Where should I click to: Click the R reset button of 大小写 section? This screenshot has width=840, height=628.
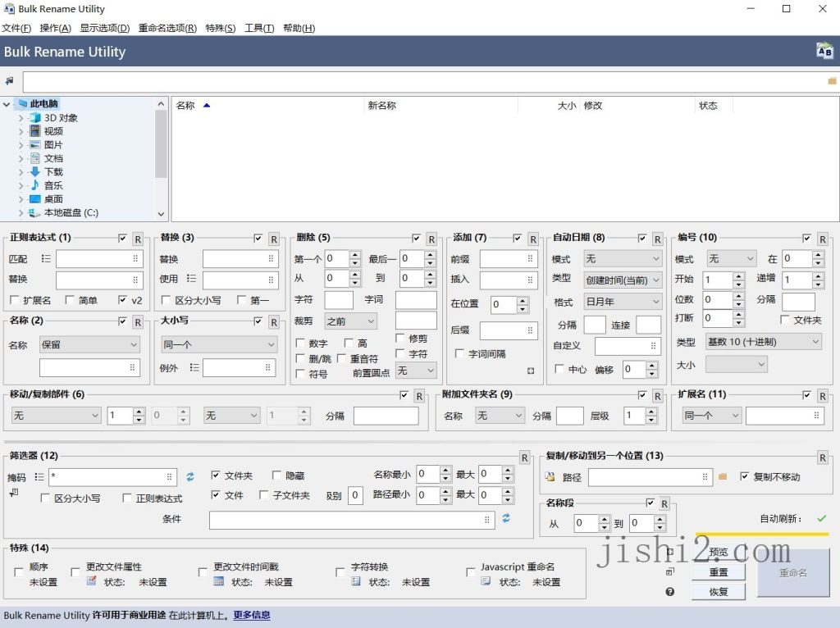274,322
